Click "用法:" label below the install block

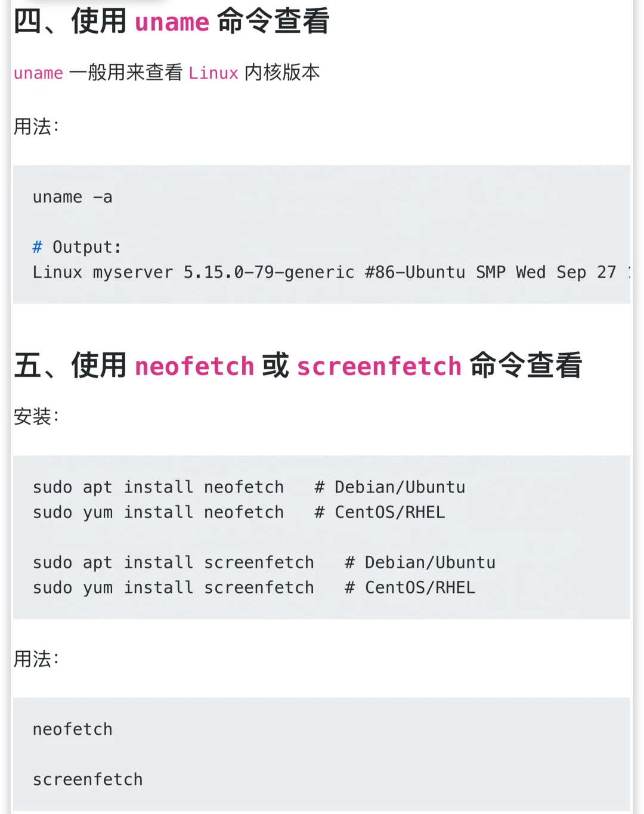tap(36, 659)
